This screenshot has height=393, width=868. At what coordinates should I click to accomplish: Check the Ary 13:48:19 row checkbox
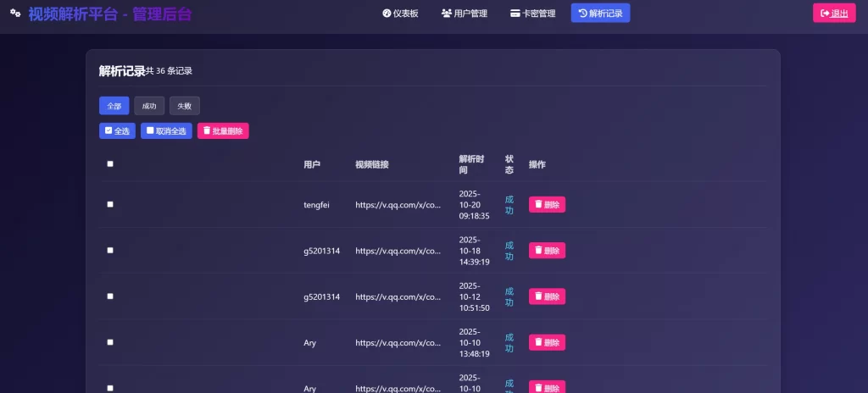pyautogui.click(x=110, y=342)
